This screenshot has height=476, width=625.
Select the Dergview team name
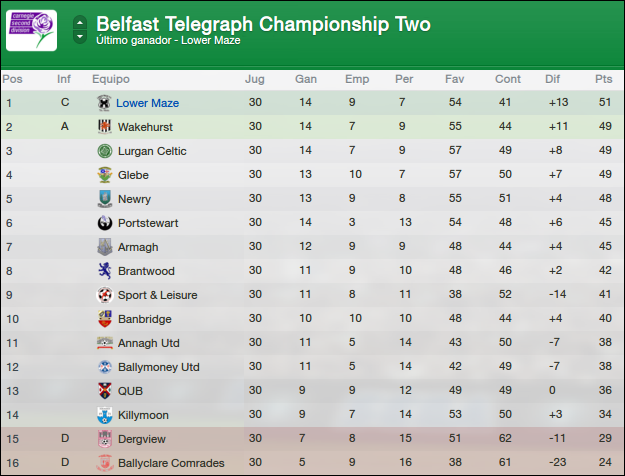142,439
